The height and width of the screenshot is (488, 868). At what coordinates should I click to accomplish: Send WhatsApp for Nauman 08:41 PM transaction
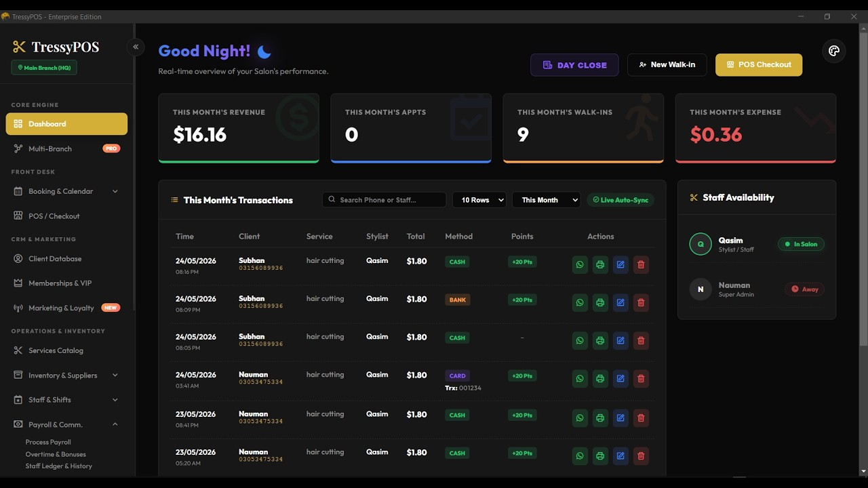580,418
